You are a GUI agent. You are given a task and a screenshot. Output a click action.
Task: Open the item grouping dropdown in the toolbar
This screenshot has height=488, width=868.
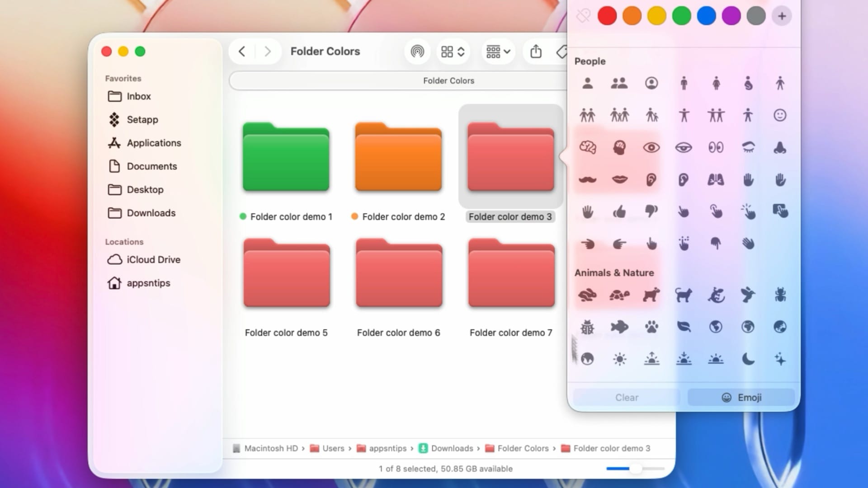(497, 52)
